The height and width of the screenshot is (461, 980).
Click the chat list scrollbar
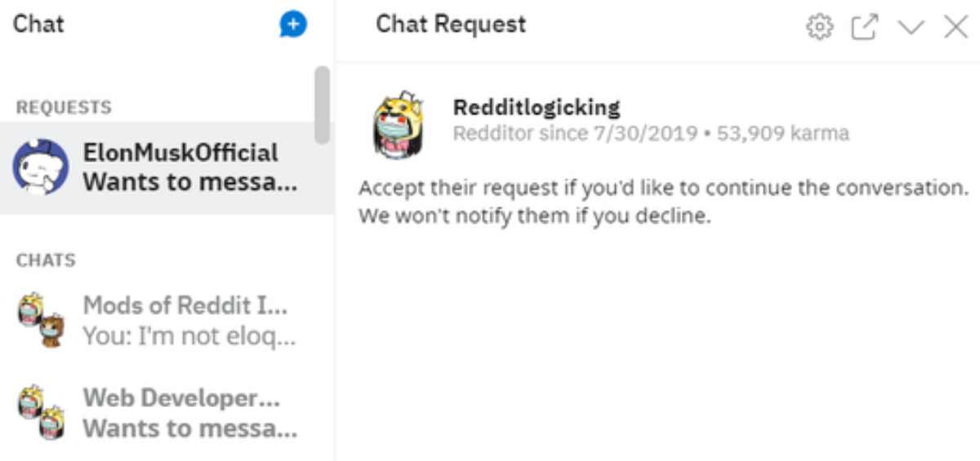[322, 104]
